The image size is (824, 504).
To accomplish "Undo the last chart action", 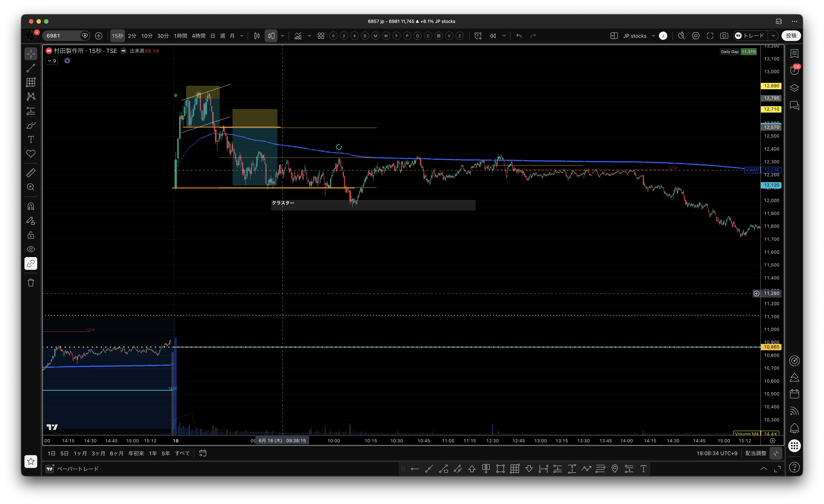I will pos(519,36).
